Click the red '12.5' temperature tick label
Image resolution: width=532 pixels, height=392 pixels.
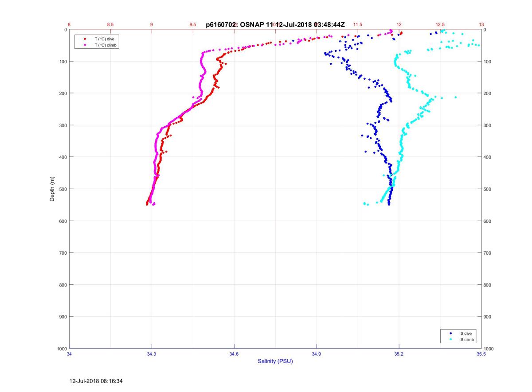440,24
